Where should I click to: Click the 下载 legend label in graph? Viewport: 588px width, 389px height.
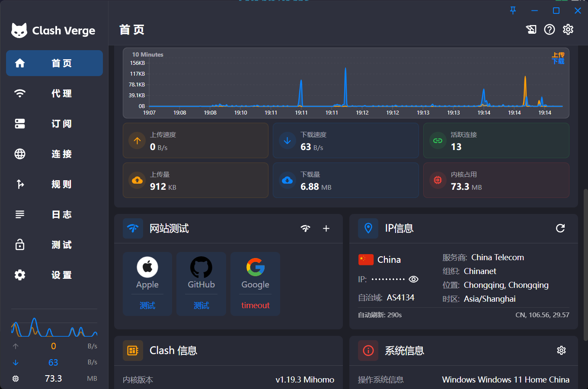pyautogui.click(x=558, y=61)
